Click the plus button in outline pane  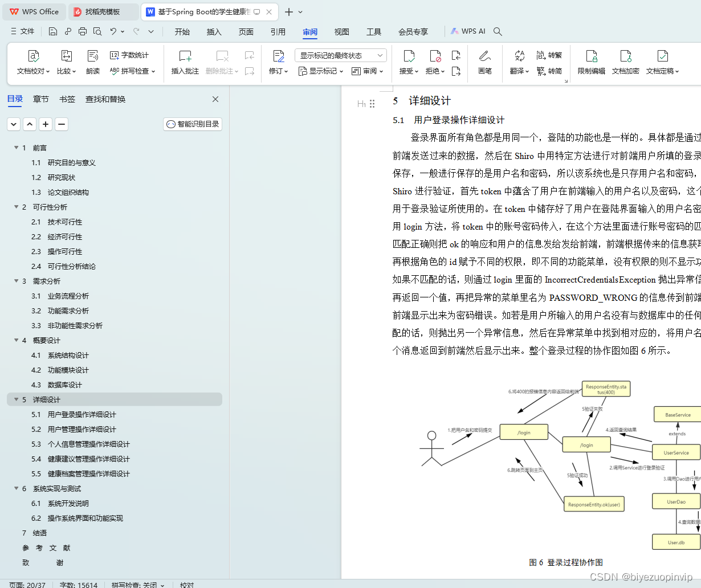[46, 124]
